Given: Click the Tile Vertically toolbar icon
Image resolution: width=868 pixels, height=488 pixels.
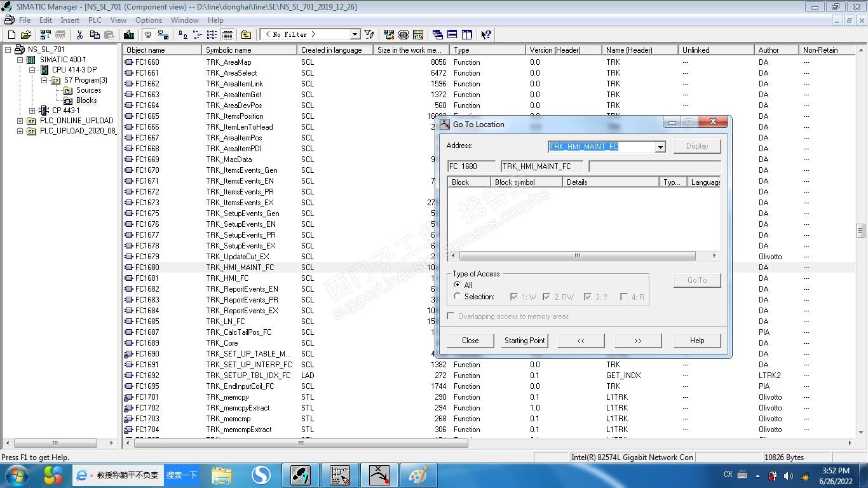Looking at the screenshot, I should coord(467,35).
